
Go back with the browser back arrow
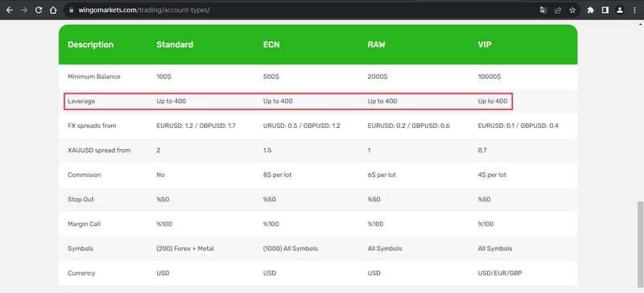pos(9,10)
